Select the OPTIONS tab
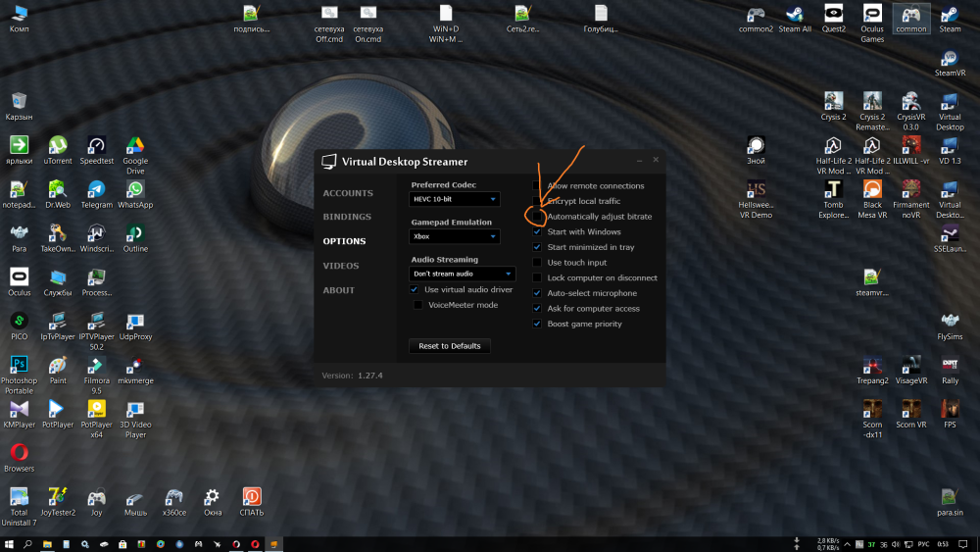This screenshot has width=980, height=552. [344, 240]
